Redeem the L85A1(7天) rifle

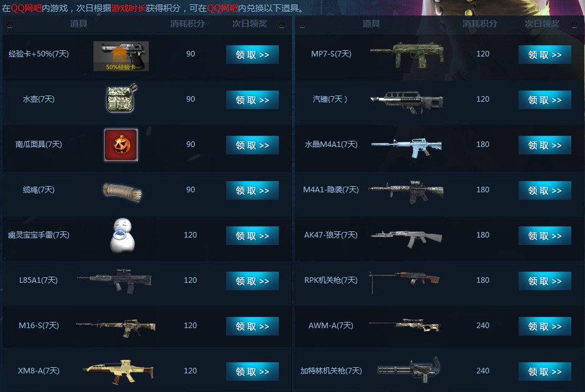[x=252, y=281]
